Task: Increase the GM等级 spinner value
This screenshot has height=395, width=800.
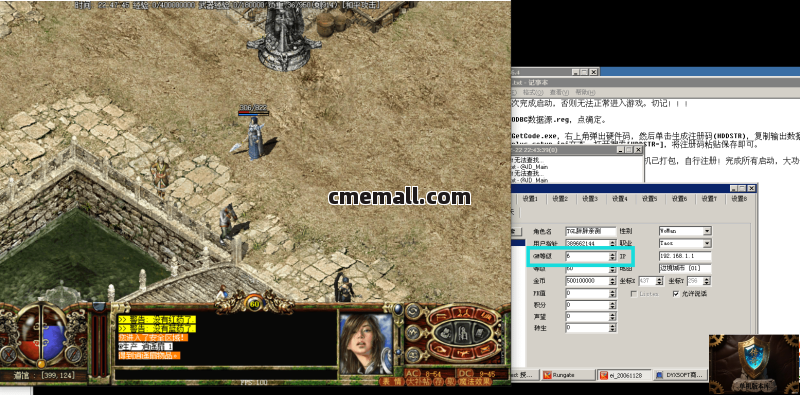Action: click(612, 254)
